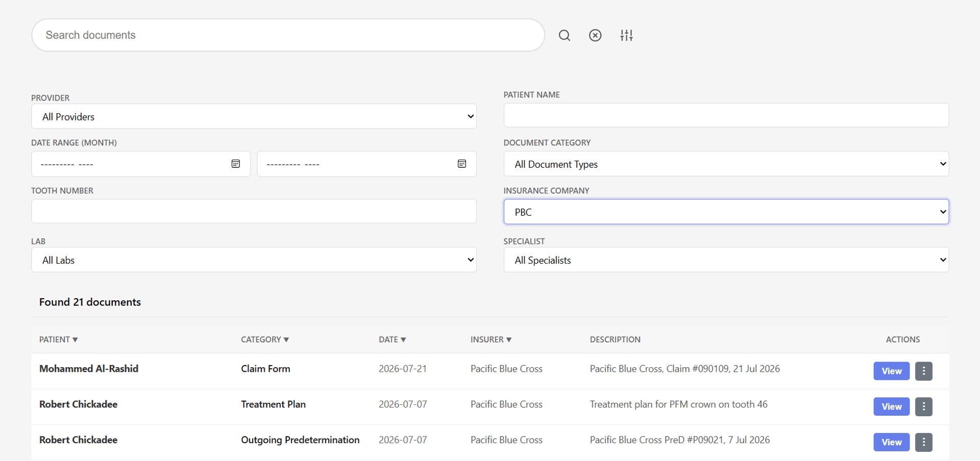Sort the table by Insurer column
The width and height of the screenshot is (980, 461).
tap(491, 340)
